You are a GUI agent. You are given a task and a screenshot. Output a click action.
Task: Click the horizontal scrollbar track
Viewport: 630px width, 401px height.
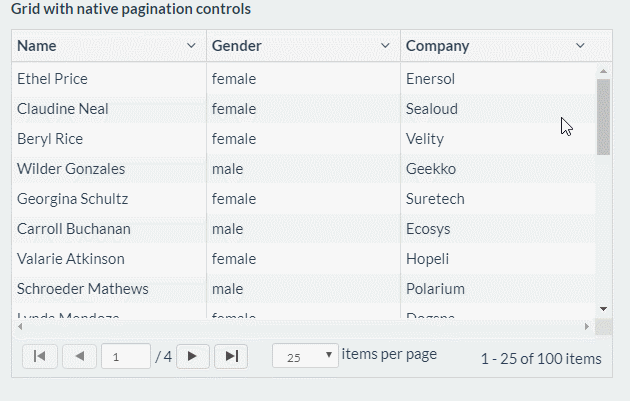pyautogui.click(x=300, y=327)
